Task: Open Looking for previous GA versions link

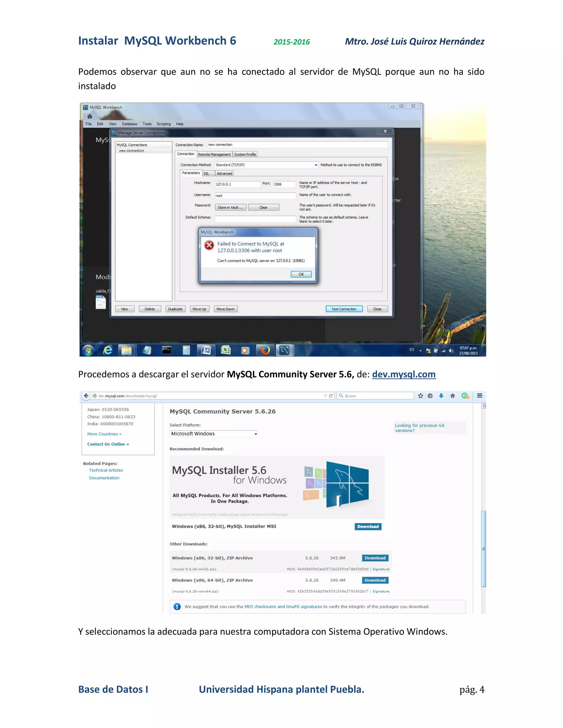Action: (420, 428)
